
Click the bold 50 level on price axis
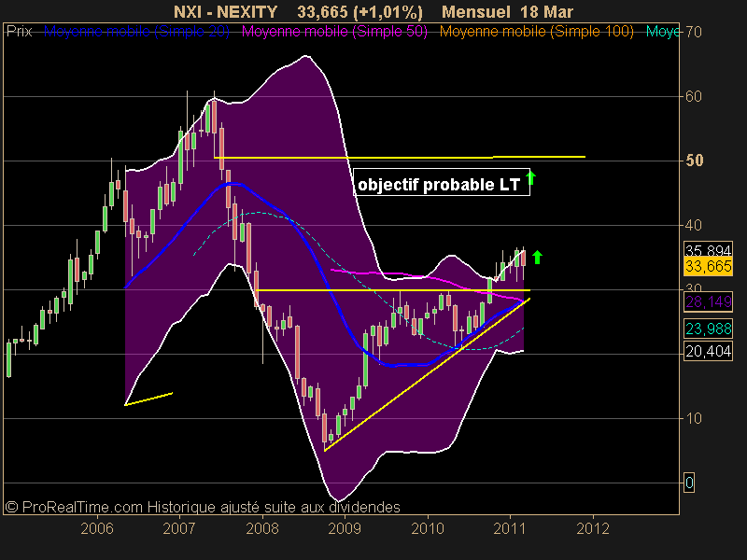[x=694, y=161]
